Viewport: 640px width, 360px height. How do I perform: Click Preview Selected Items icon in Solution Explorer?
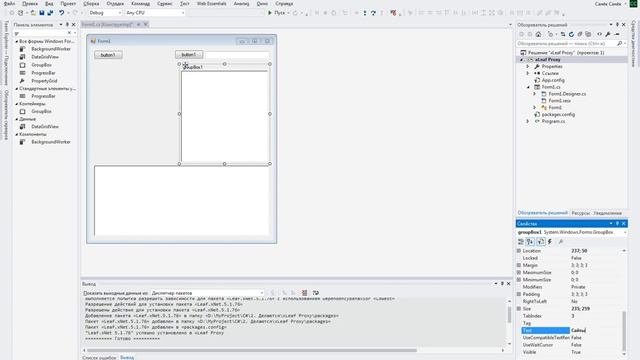pos(617,34)
